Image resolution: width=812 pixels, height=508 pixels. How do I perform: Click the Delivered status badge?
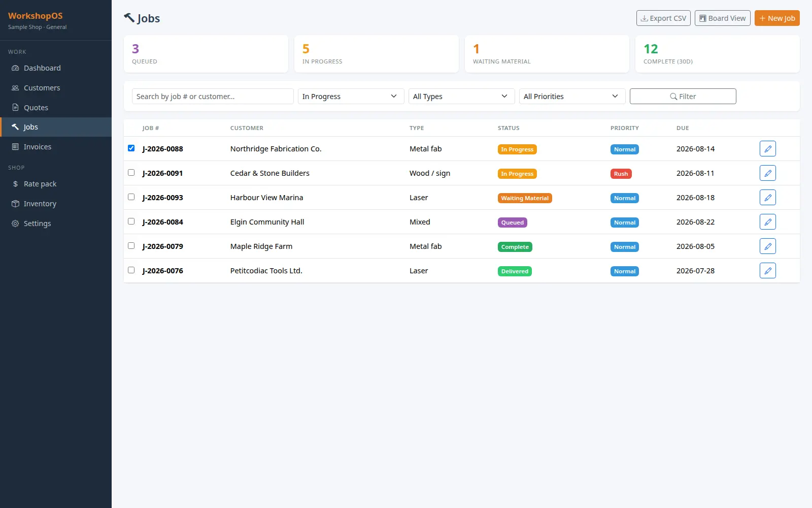515,271
